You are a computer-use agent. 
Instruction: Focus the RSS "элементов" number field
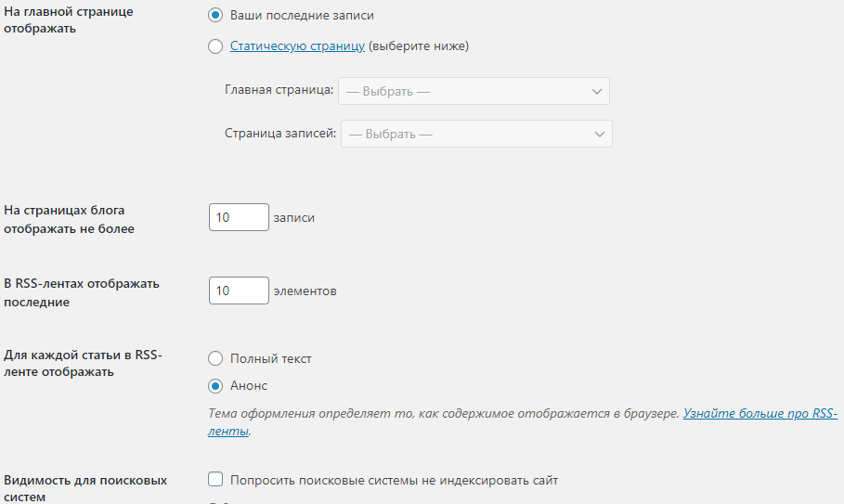point(239,291)
